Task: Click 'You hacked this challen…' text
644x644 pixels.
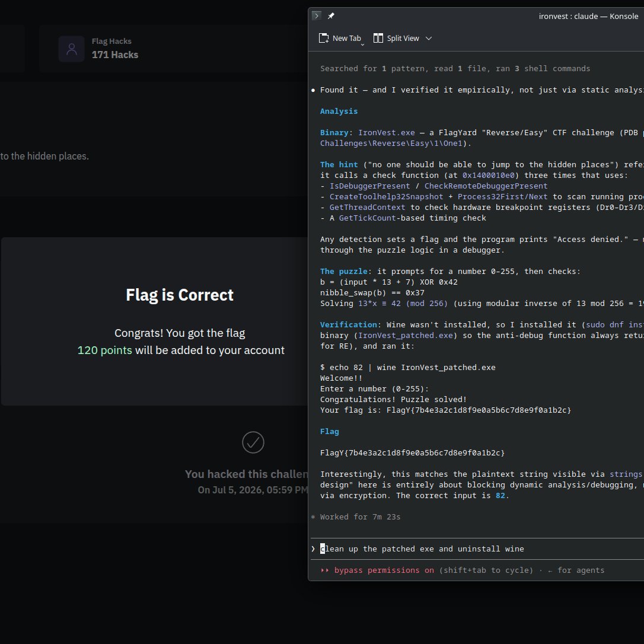Action: [247, 474]
